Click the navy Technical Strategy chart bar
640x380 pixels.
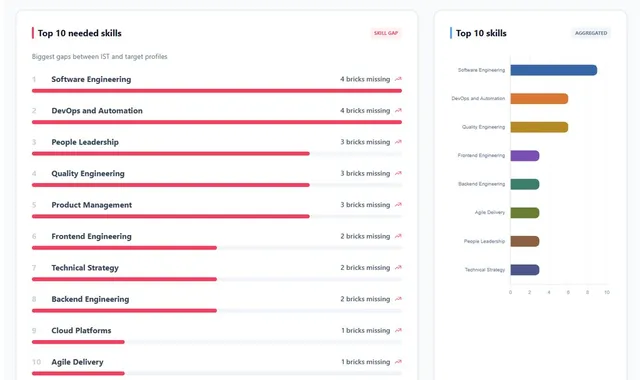(525, 270)
